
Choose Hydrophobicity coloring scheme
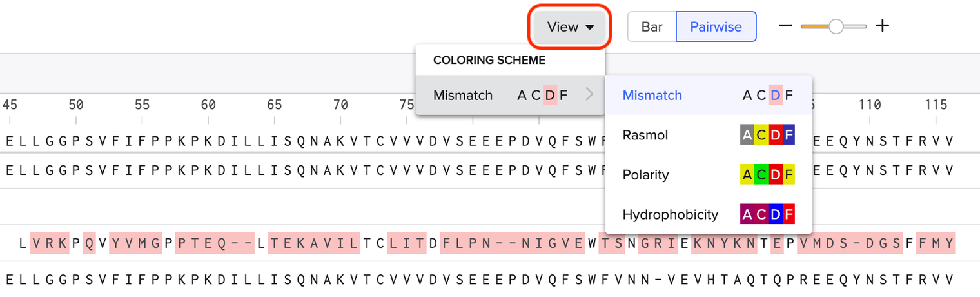(x=670, y=214)
